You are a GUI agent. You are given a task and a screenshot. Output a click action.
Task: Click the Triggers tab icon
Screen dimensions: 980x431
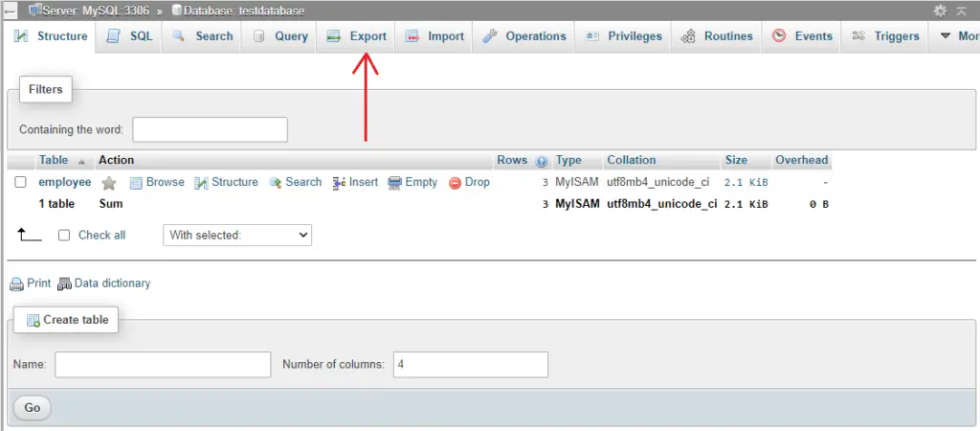pyautogui.click(x=858, y=36)
